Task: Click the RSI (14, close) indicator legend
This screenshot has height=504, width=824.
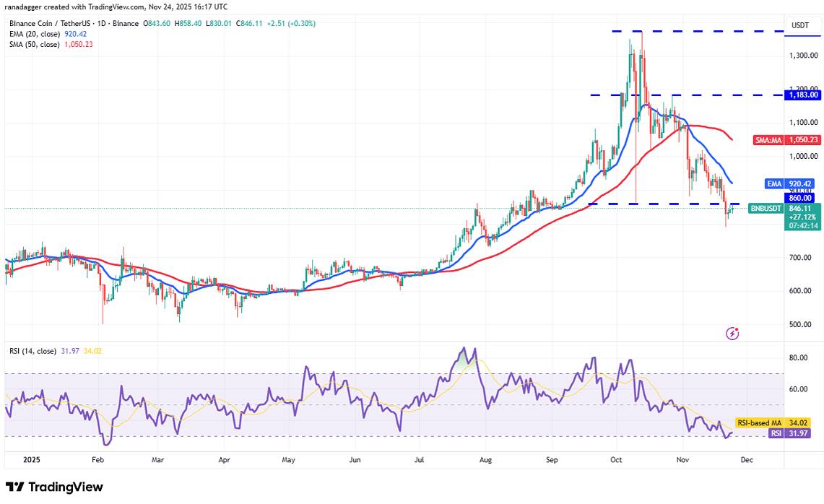Action: tap(33, 352)
